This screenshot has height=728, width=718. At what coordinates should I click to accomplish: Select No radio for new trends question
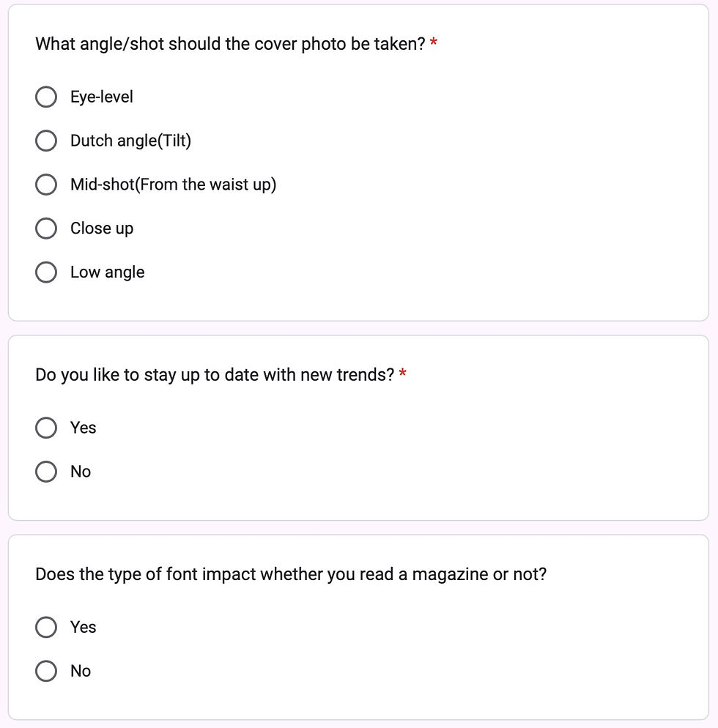(x=46, y=472)
